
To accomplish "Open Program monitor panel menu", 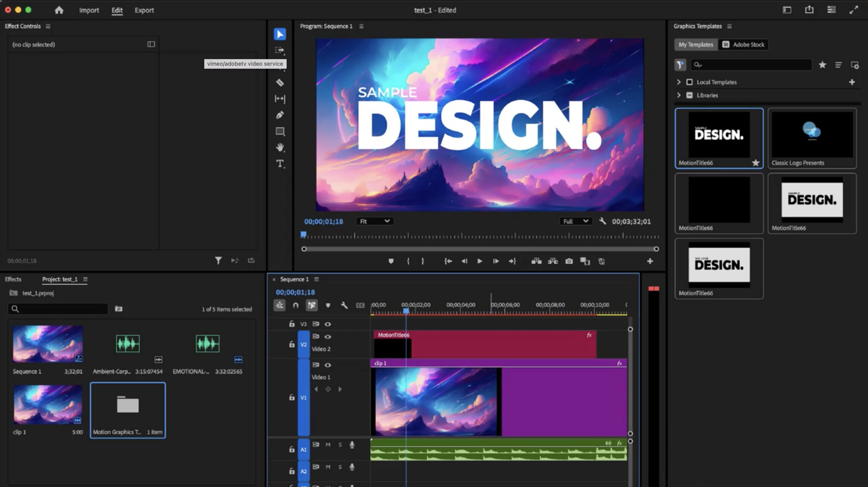I will [x=361, y=26].
